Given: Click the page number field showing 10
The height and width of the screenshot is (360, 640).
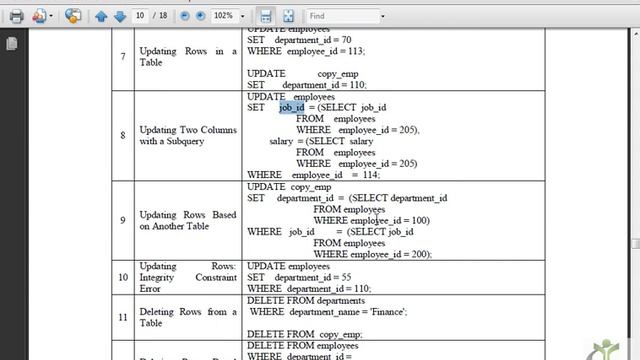Looking at the screenshot, I should [140, 16].
